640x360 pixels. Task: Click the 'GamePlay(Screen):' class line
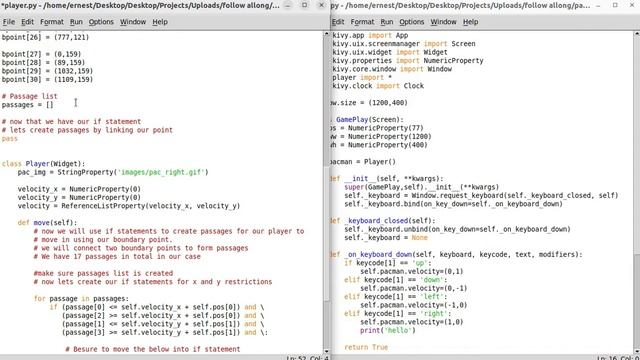368,120
